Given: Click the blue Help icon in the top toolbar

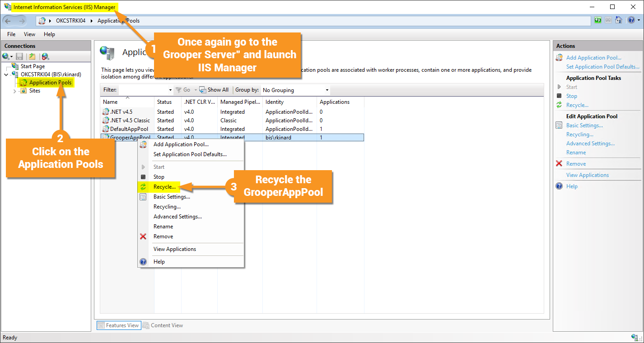Looking at the screenshot, I should coord(631,20).
